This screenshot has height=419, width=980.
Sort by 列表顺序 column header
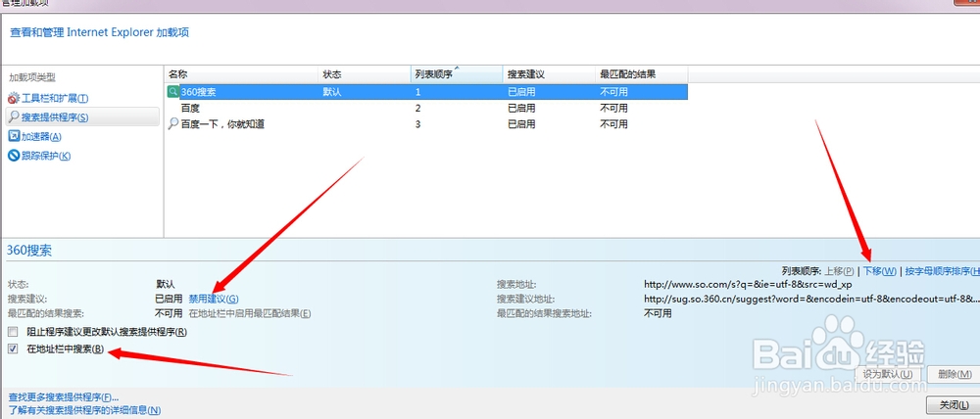457,74
